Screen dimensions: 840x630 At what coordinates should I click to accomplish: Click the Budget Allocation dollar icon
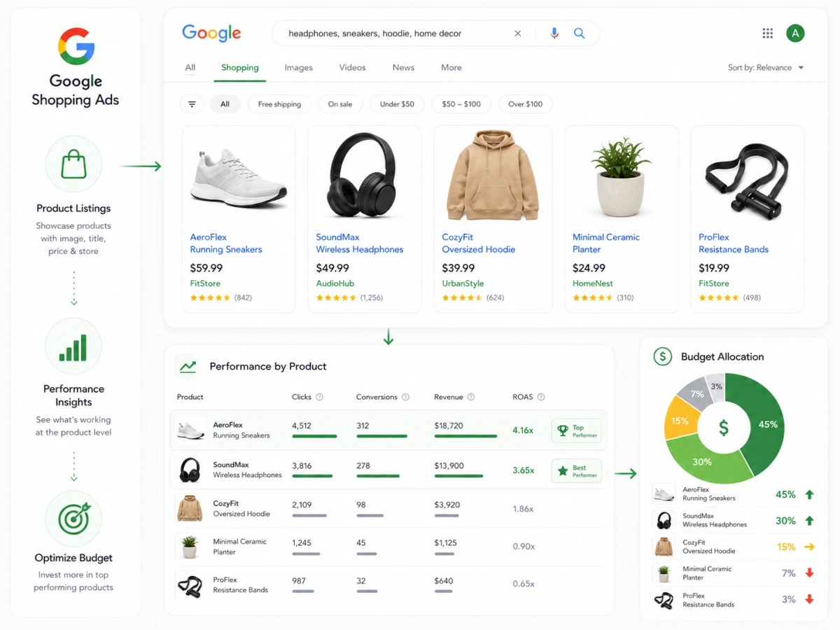tap(662, 356)
